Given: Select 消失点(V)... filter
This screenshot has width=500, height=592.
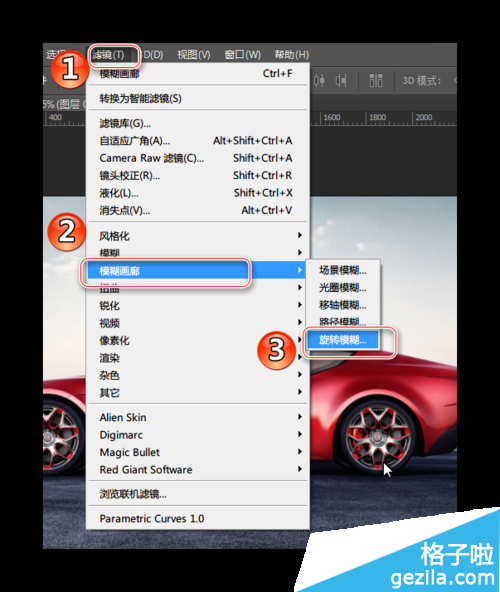Looking at the screenshot, I should pos(197,210).
